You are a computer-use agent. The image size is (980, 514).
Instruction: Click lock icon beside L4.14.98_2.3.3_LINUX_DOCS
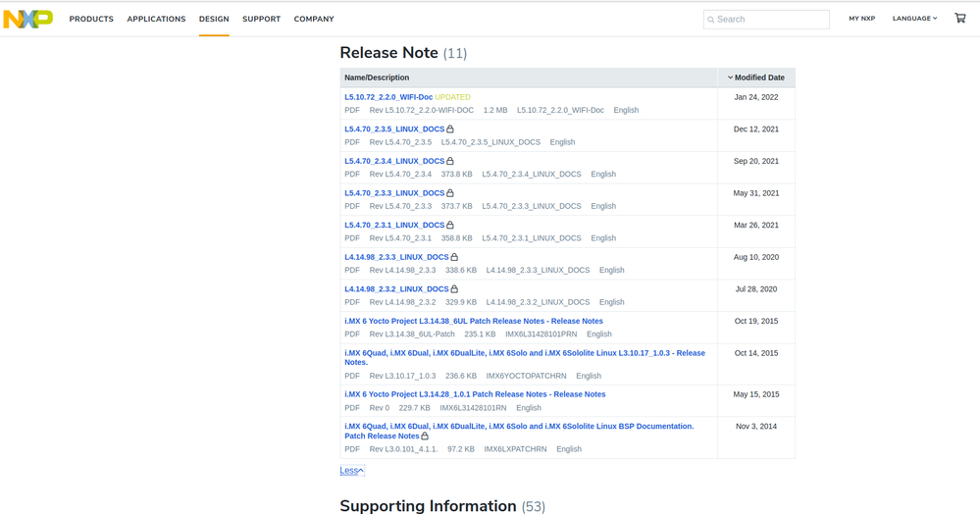454,256
